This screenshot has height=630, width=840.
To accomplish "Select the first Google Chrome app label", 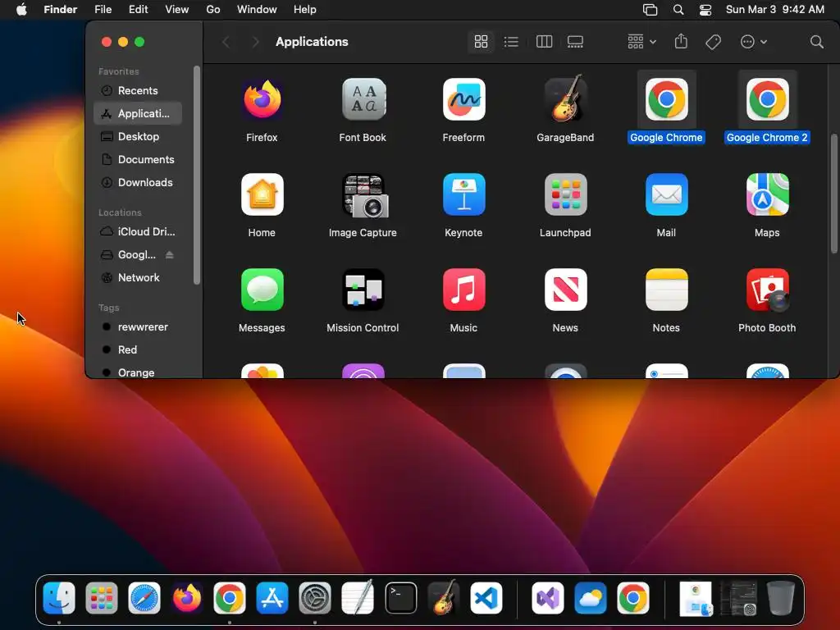I will click(x=666, y=138).
